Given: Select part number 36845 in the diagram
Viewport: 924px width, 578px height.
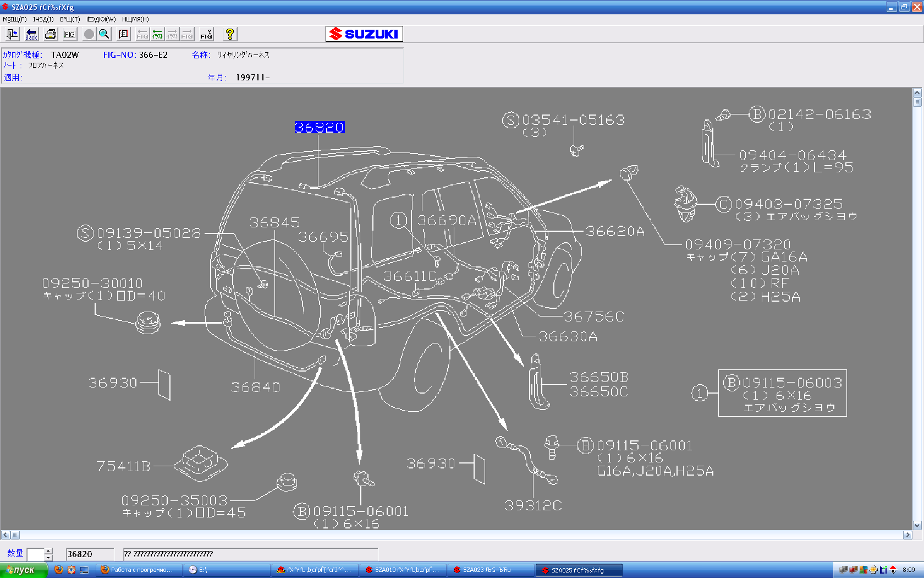Looking at the screenshot, I should [274, 222].
